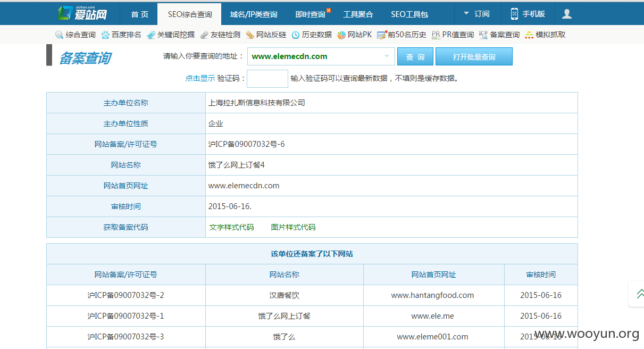
Task: Click the 打开批量查询 button
Action: (x=474, y=57)
